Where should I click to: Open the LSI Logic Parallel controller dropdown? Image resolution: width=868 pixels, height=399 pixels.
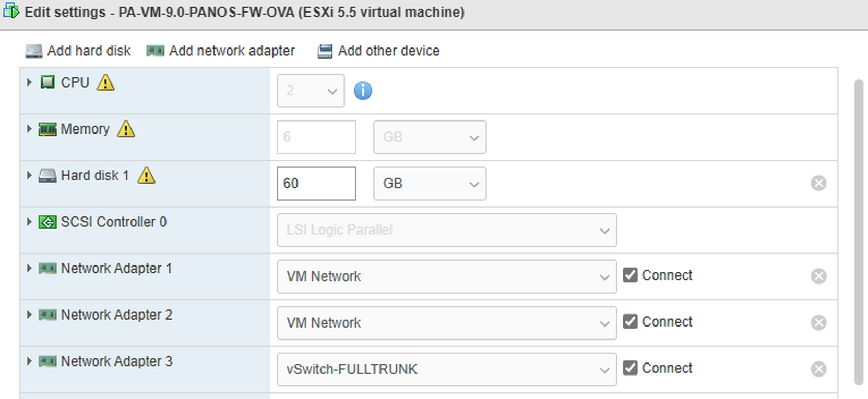click(447, 230)
